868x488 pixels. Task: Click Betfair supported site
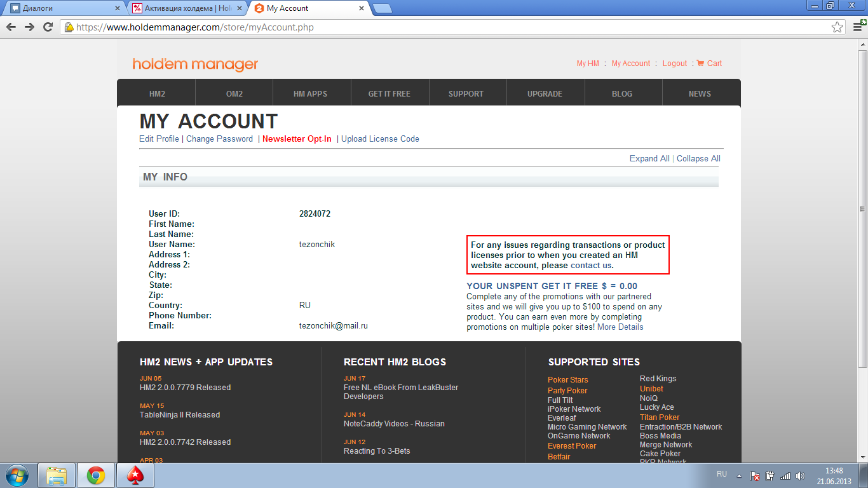pyautogui.click(x=559, y=456)
